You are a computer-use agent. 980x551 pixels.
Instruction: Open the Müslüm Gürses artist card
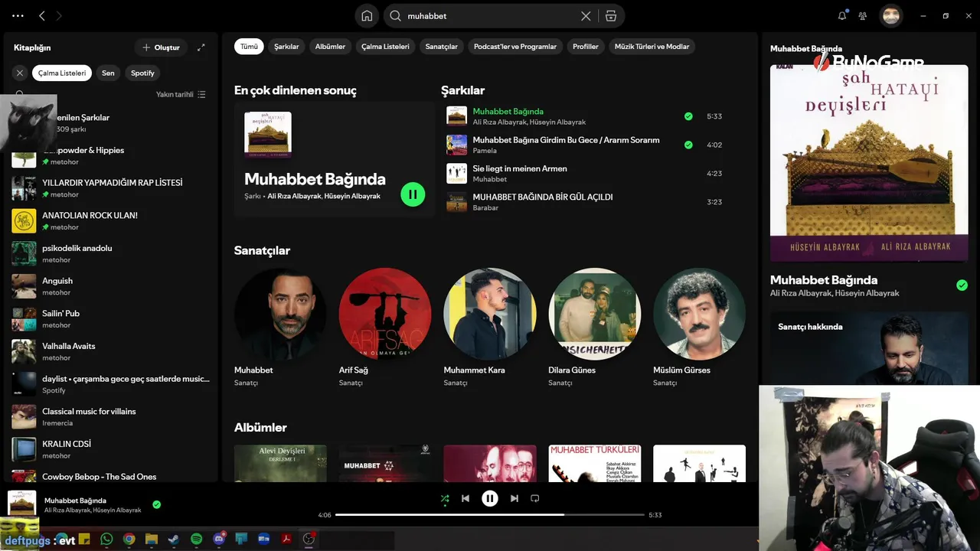point(699,327)
